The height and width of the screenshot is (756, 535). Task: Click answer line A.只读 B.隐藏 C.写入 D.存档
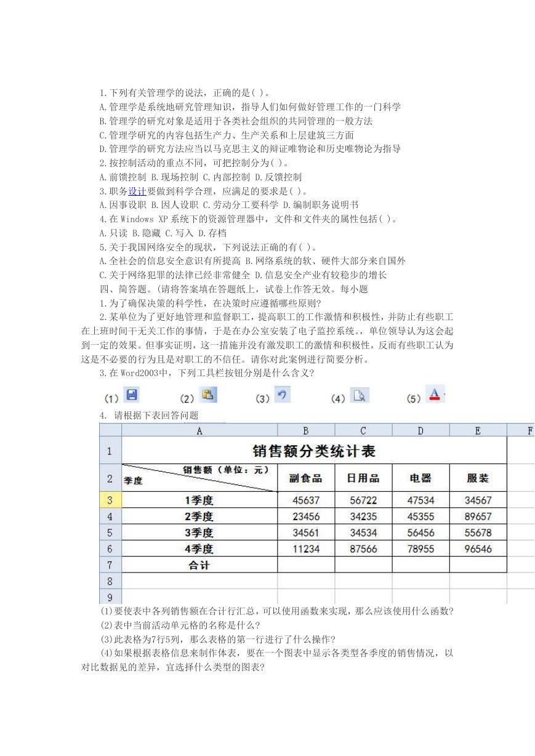pos(163,233)
